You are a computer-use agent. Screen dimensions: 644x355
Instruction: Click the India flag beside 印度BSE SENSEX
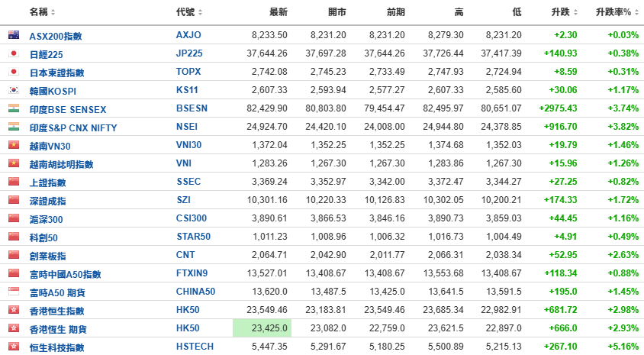coord(14,108)
